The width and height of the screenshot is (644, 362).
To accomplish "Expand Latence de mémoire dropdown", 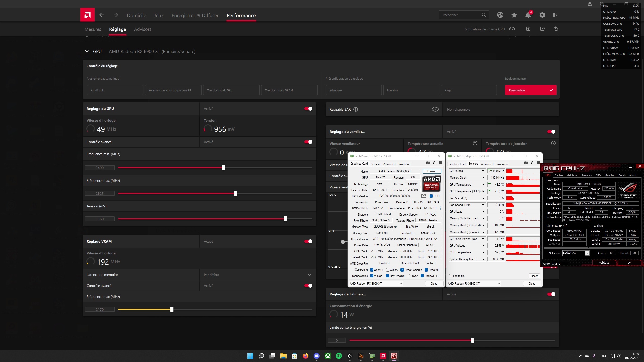I will [x=309, y=275].
